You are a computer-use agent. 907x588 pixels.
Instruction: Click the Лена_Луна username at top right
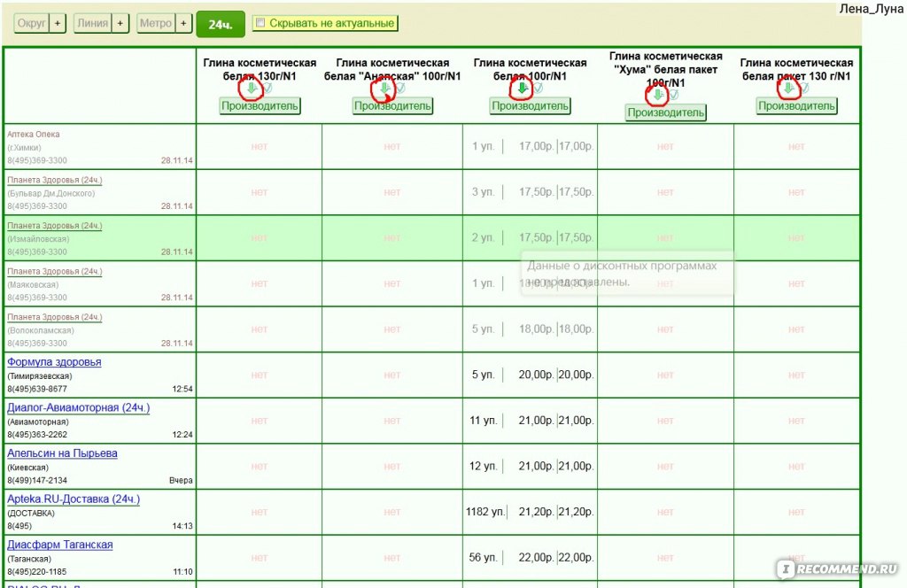tap(872, 9)
